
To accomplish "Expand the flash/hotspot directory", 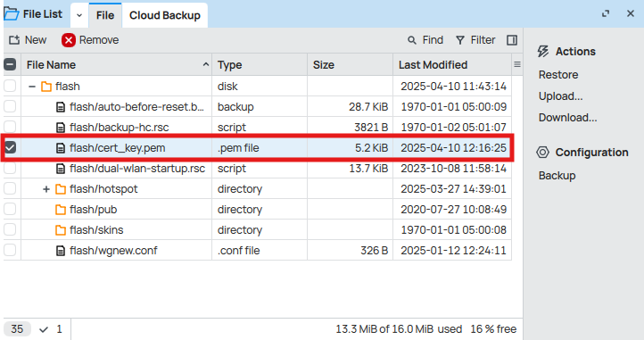I will coord(46,189).
